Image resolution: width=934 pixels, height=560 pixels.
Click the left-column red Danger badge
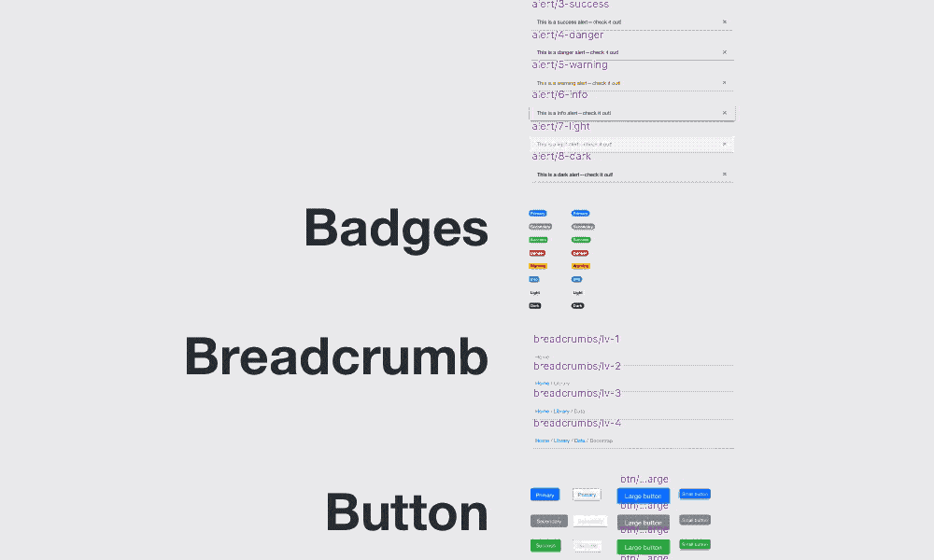click(538, 253)
